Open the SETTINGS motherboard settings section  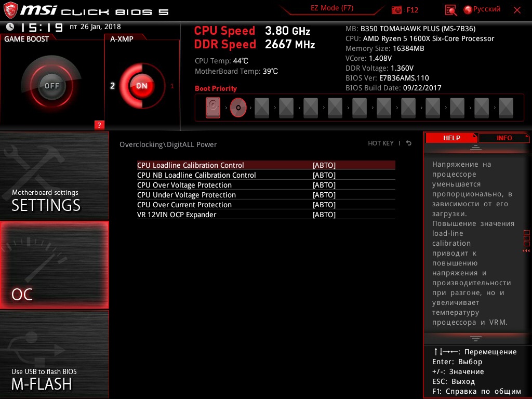(54, 176)
